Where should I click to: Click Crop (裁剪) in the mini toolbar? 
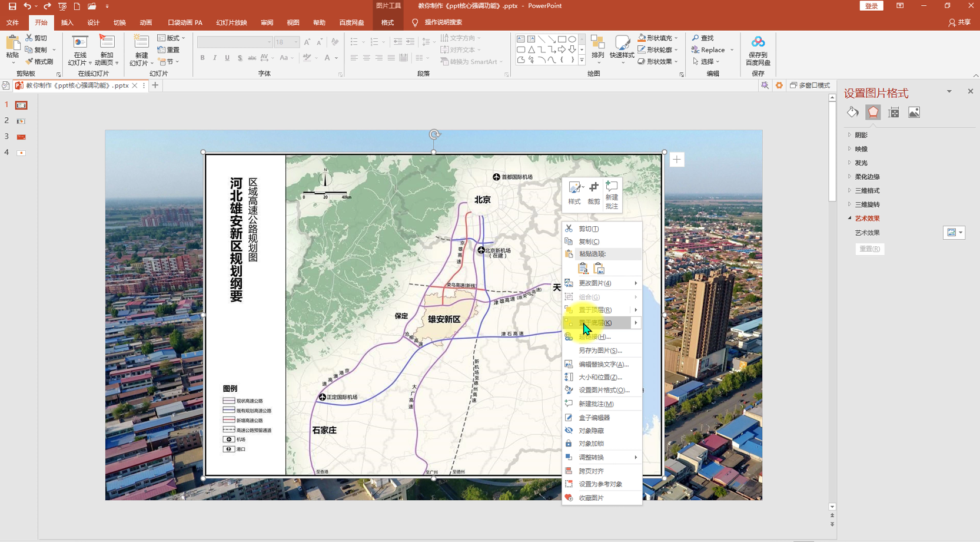[x=594, y=193]
